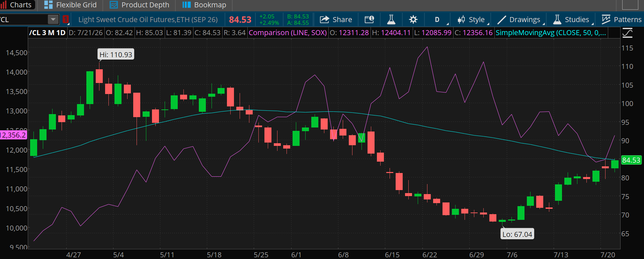The width and height of the screenshot is (644, 259).
Task: Click the 7/20 date axis label
Action: tap(608, 255)
